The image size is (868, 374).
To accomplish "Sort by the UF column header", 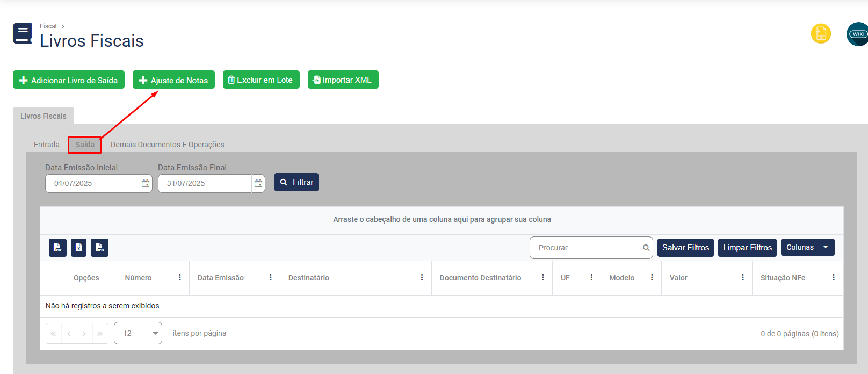I will pos(565,278).
